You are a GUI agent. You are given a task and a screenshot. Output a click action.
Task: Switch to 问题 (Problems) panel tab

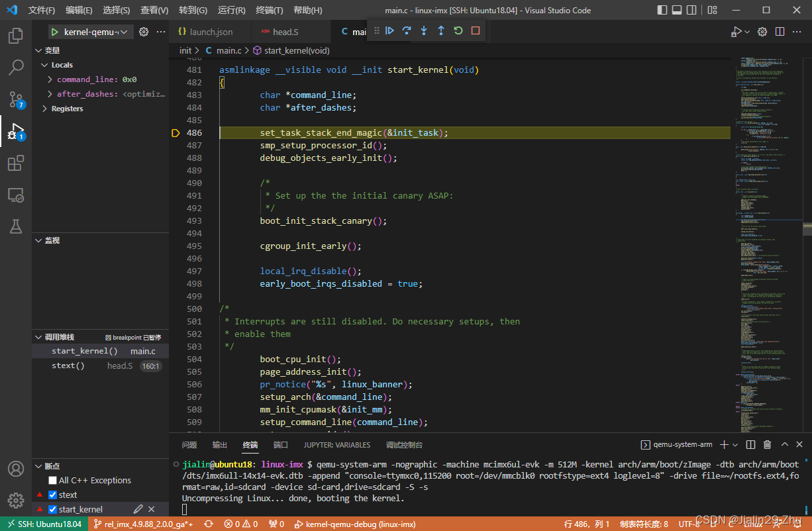189,445
